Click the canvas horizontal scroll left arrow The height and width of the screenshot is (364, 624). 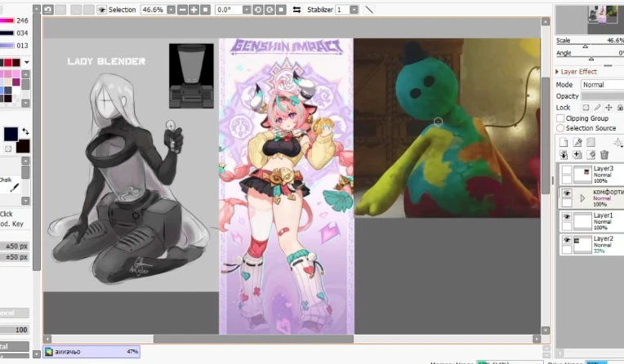[47, 339]
